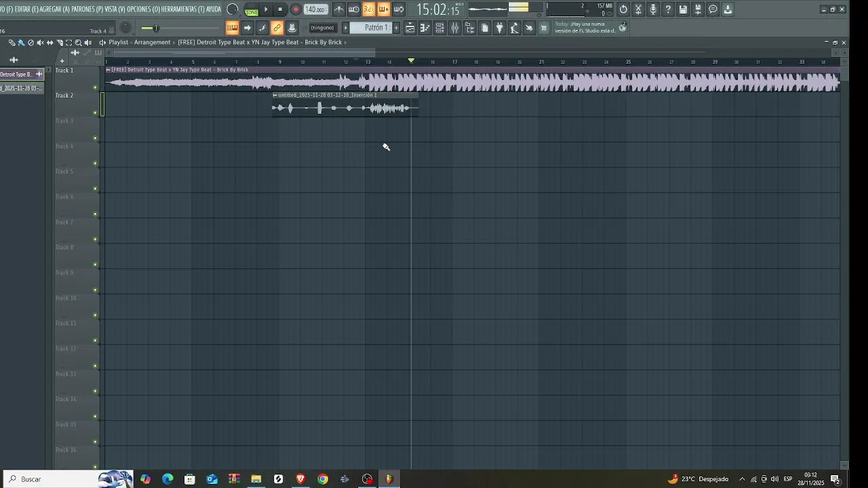Screen dimensions: 868x488
Task: Mute Track 1 using its green dot
Action: [95, 87]
